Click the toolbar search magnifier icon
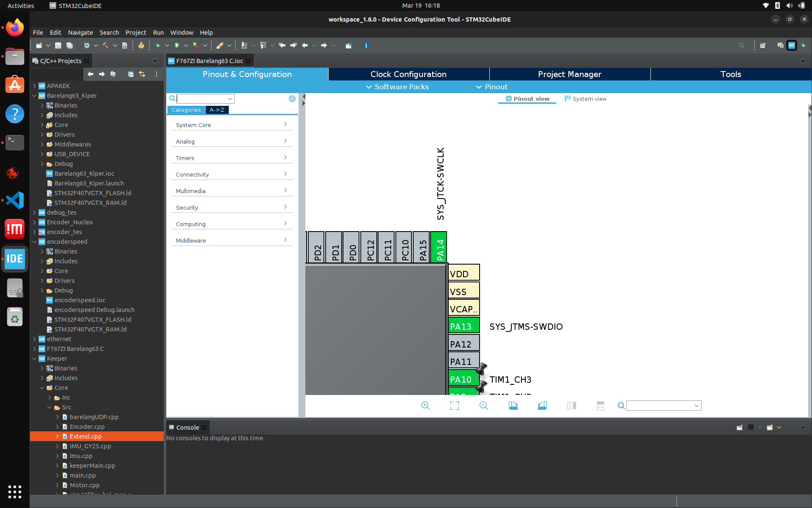The image size is (812, 508). pos(742,45)
